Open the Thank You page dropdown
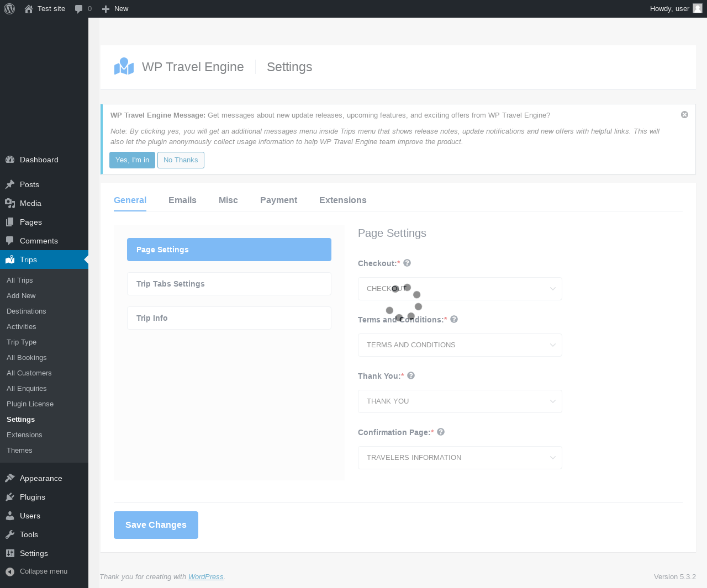Screen dimensions: 707x588 tap(460, 401)
